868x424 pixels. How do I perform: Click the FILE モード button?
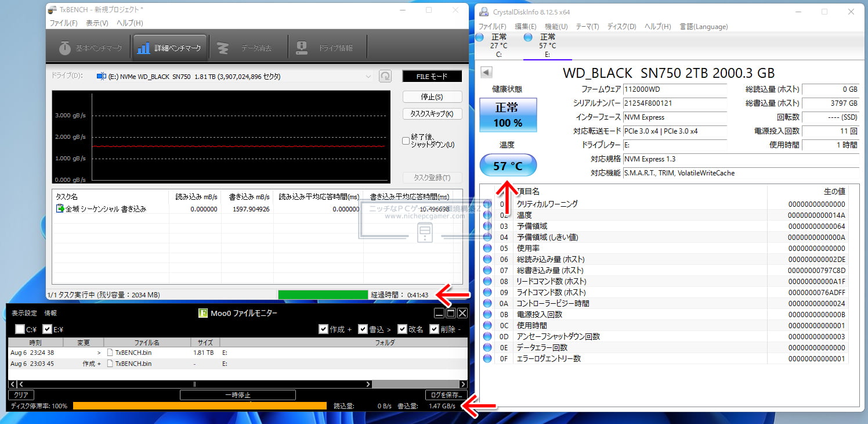[432, 76]
